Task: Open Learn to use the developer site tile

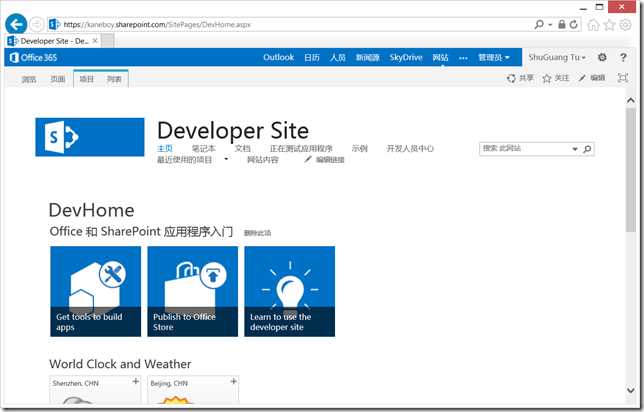Action: pyautogui.click(x=290, y=291)
